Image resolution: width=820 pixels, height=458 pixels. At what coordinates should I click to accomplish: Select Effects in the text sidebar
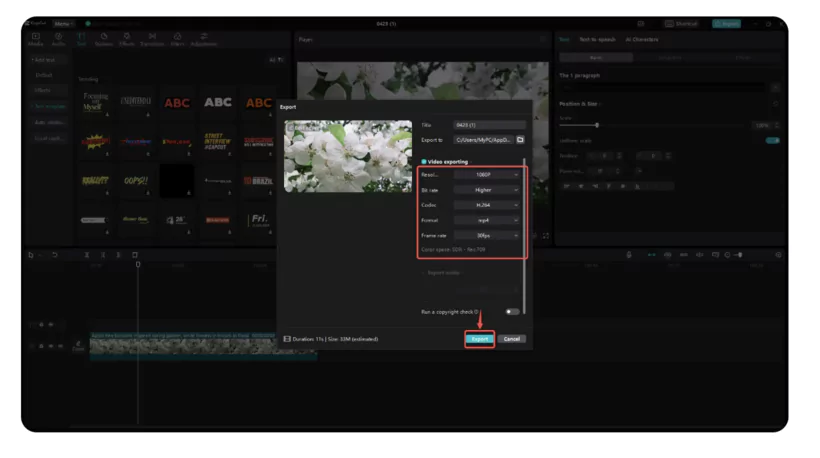point(48,90)
